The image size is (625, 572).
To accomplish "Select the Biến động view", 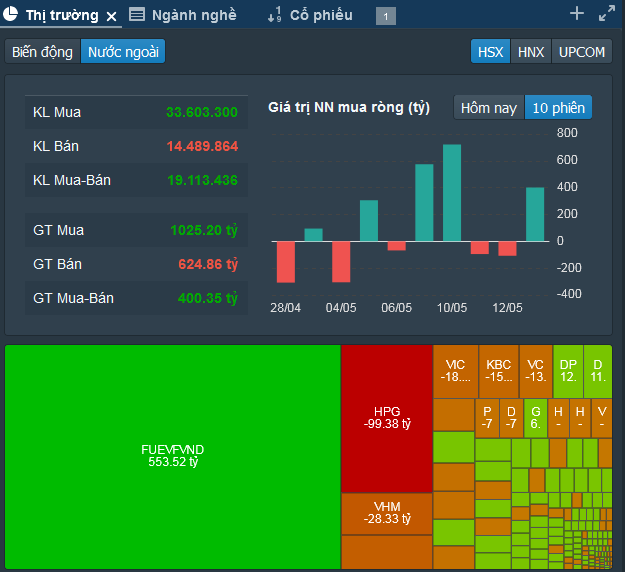I will coord(42,52).
